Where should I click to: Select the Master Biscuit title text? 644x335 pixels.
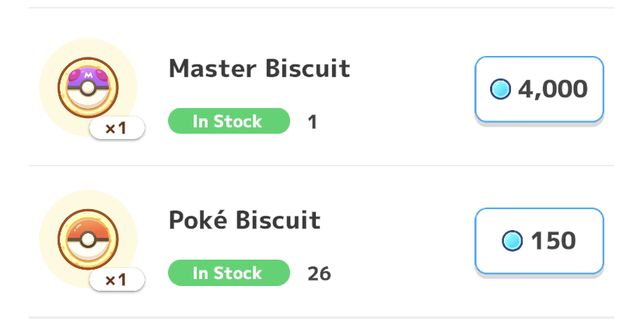click(x=259, y=69)
